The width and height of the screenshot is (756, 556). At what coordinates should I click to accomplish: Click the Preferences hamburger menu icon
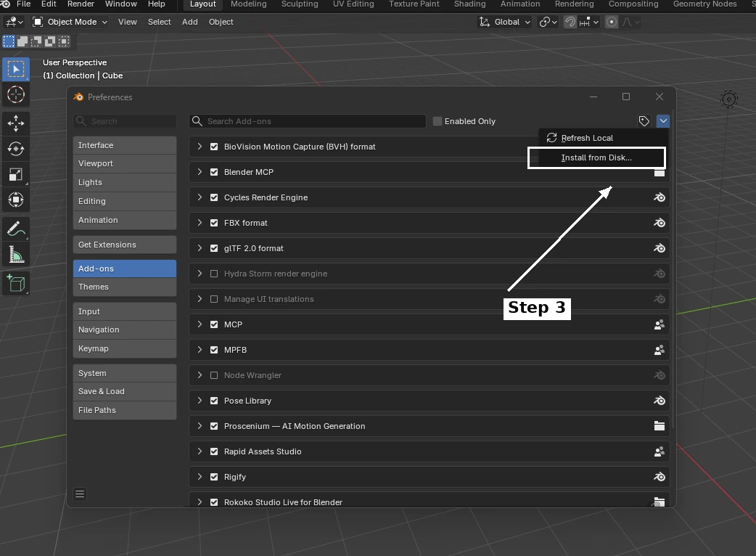[80, 494]
